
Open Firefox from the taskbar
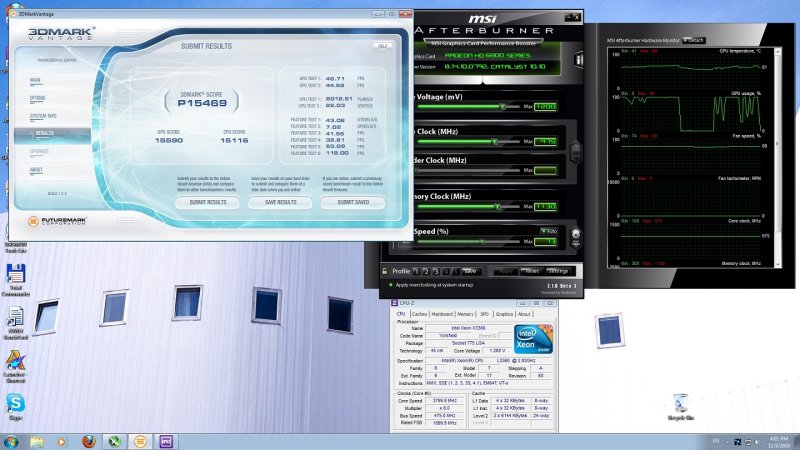(89, 441)
